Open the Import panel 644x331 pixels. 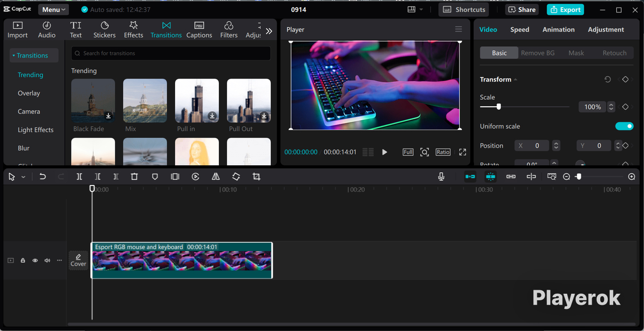click(x=18, y=30)
